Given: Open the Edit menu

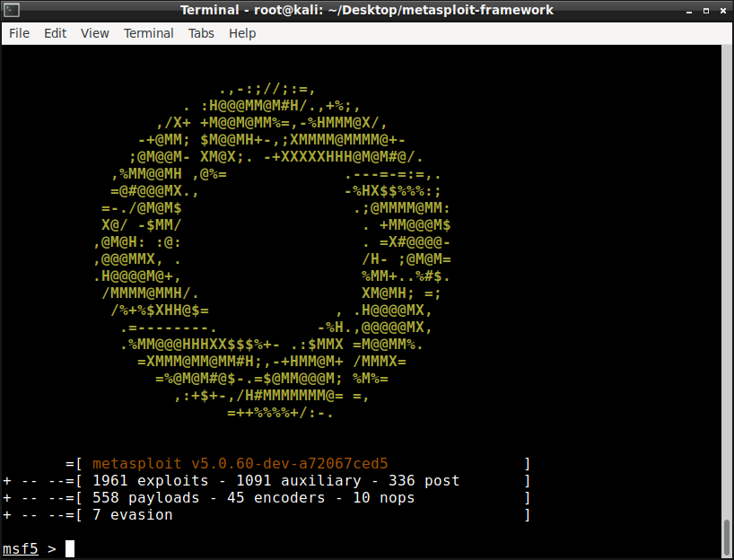Looking at the screenshot, I should click(56, 33).
